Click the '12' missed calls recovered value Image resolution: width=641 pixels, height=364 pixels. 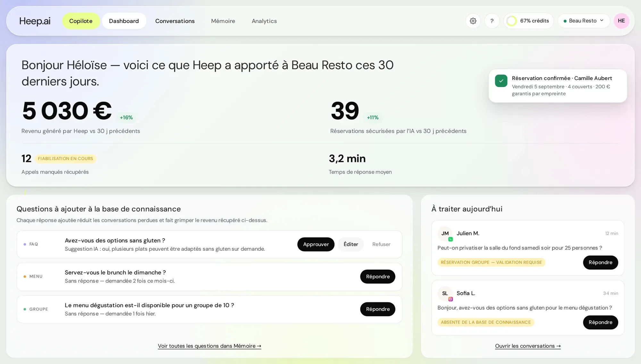tap(26, 159)
